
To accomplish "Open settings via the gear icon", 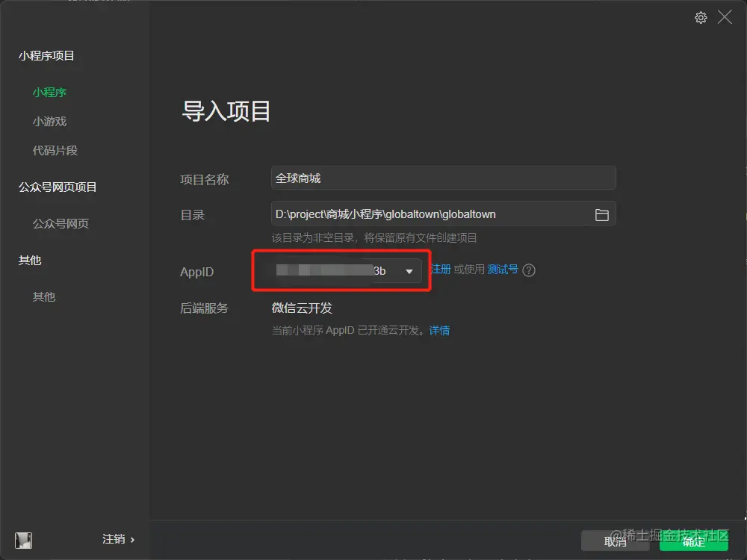I will 701,18.
